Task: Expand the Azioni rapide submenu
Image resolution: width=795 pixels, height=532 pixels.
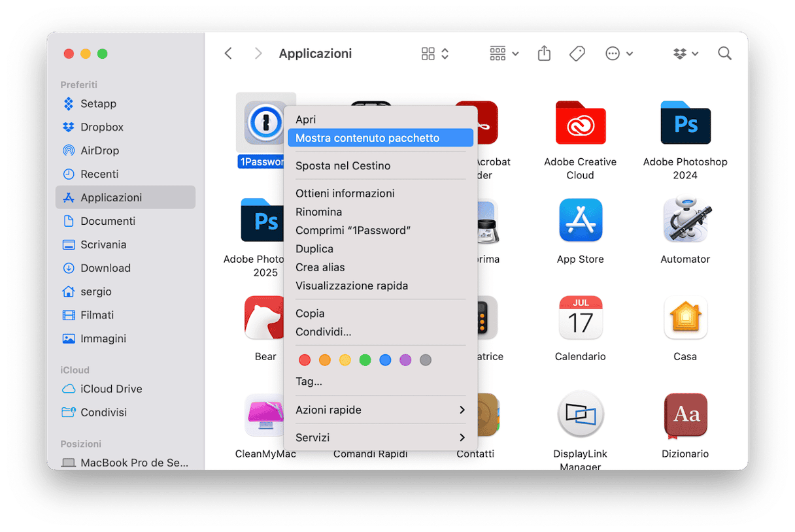Action: [x=380, y=410]
